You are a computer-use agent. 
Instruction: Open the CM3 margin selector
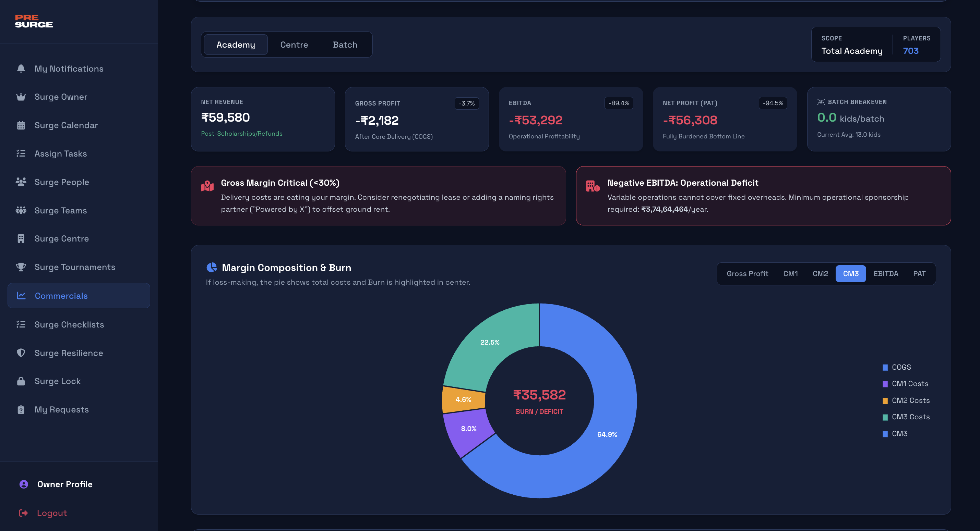[x=851, y=273]
